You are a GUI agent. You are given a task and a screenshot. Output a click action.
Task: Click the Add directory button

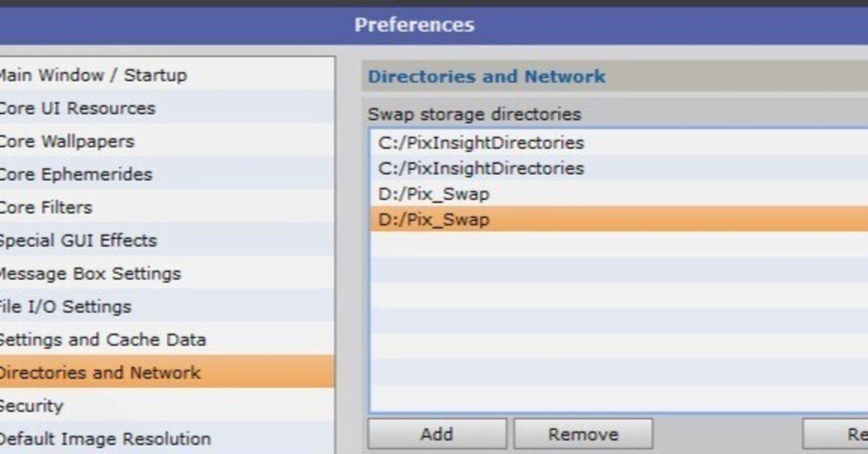[437, 434]
